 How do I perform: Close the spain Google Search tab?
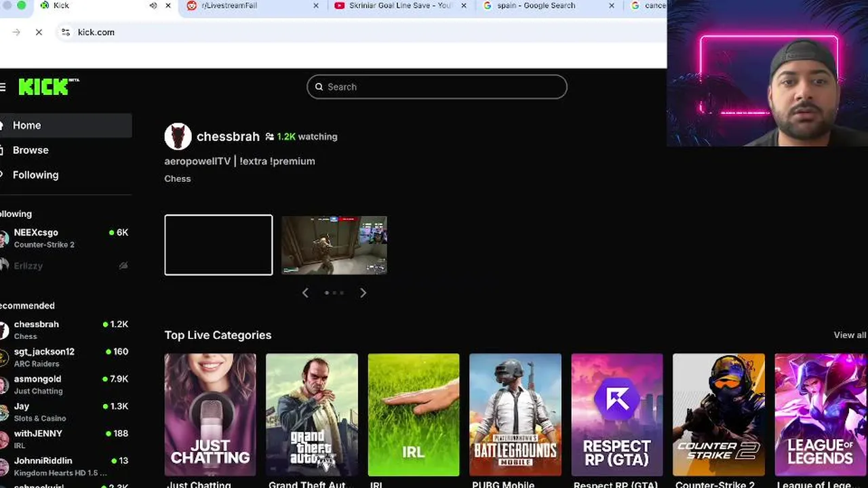click(612, 5)
